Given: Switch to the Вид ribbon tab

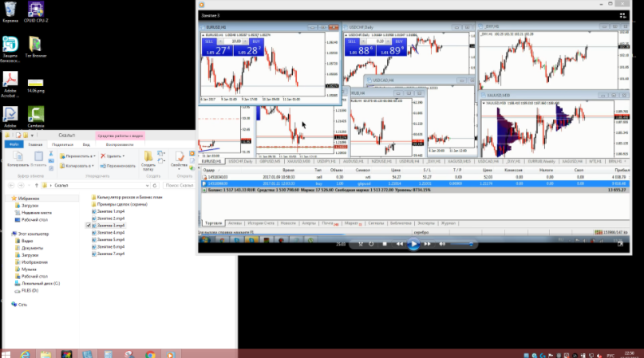Looking at the screenshot, I should coord(85,144).
